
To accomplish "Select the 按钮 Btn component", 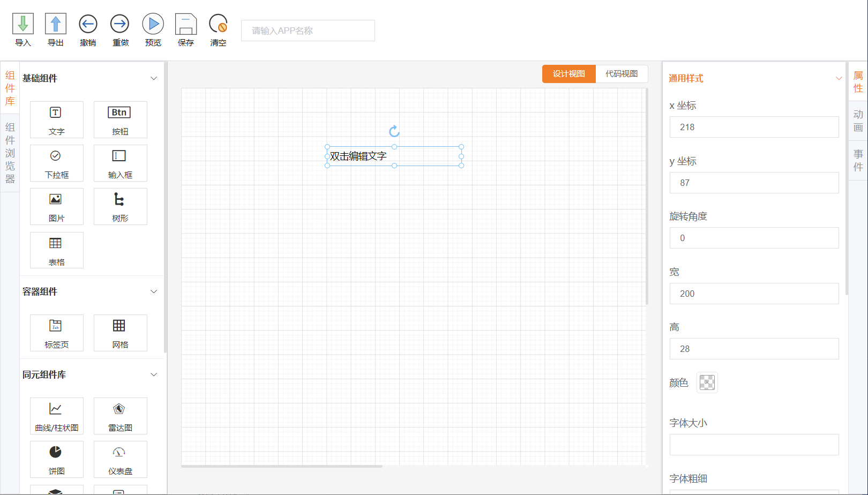I will (x=120, y=119).
